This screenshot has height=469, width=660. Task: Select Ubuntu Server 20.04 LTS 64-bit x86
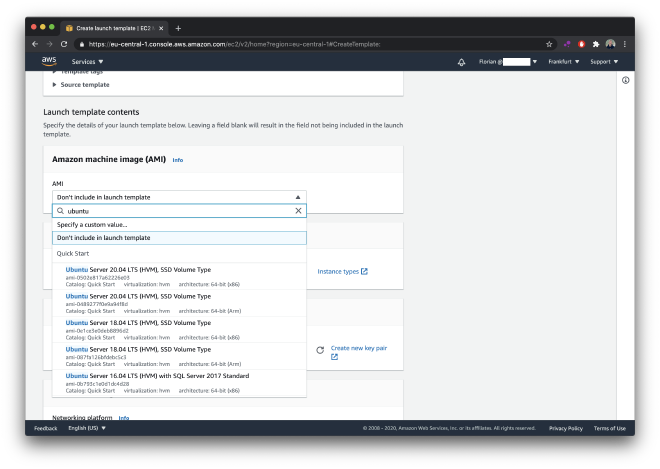(x=179, y=276)
